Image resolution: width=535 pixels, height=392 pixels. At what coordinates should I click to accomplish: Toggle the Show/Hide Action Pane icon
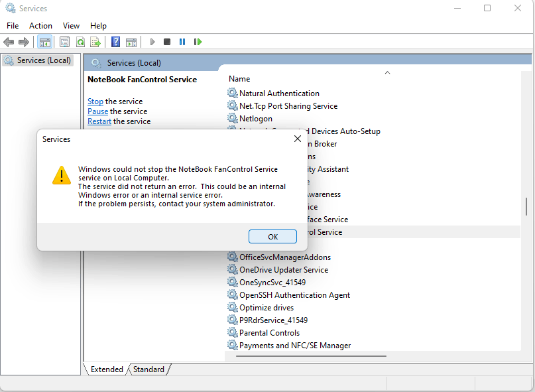pyautogui.click(x=131, y=42)
